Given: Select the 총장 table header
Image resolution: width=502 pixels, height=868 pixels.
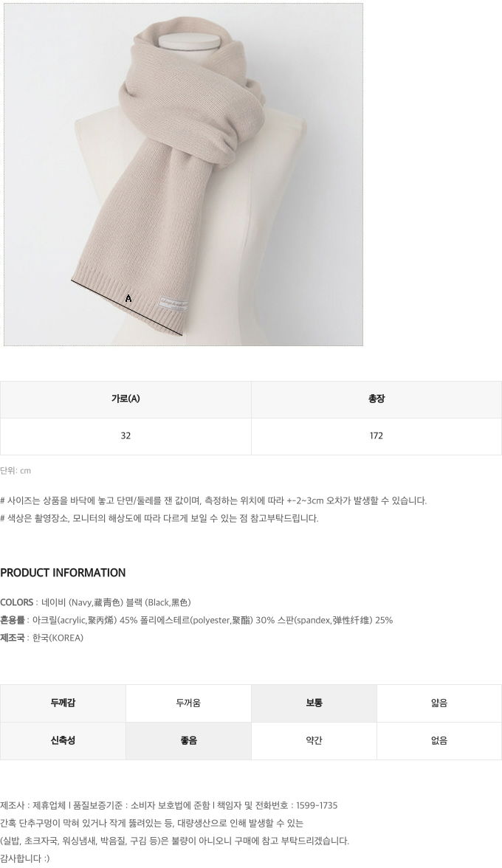Looking at the screenshot, I should pos(376,399).
